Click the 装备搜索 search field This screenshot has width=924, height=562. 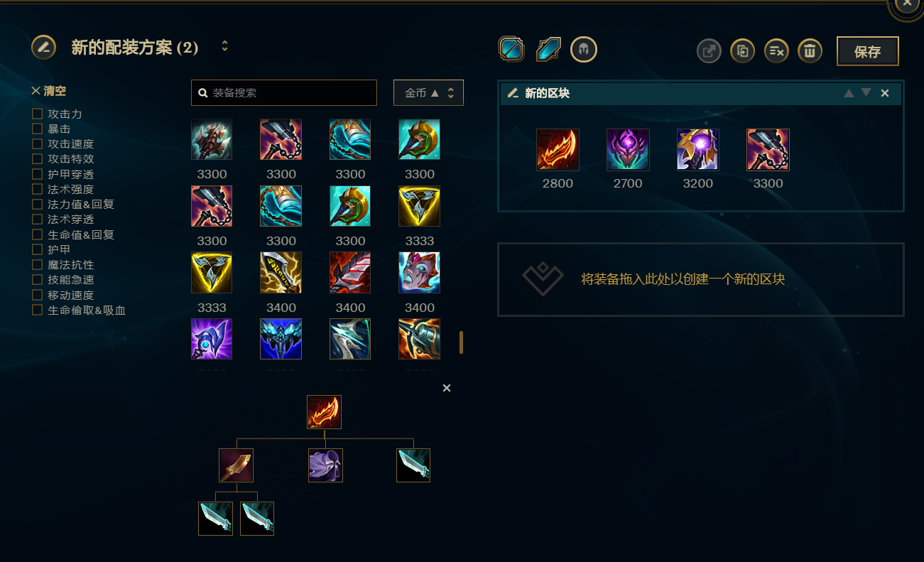[x=284, y=92]
